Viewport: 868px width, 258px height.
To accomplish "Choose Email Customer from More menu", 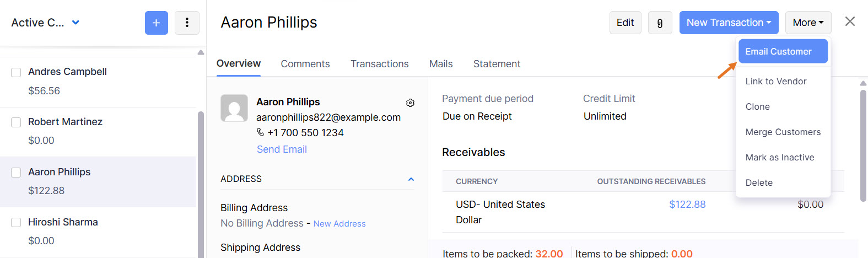I will [783, 51].
